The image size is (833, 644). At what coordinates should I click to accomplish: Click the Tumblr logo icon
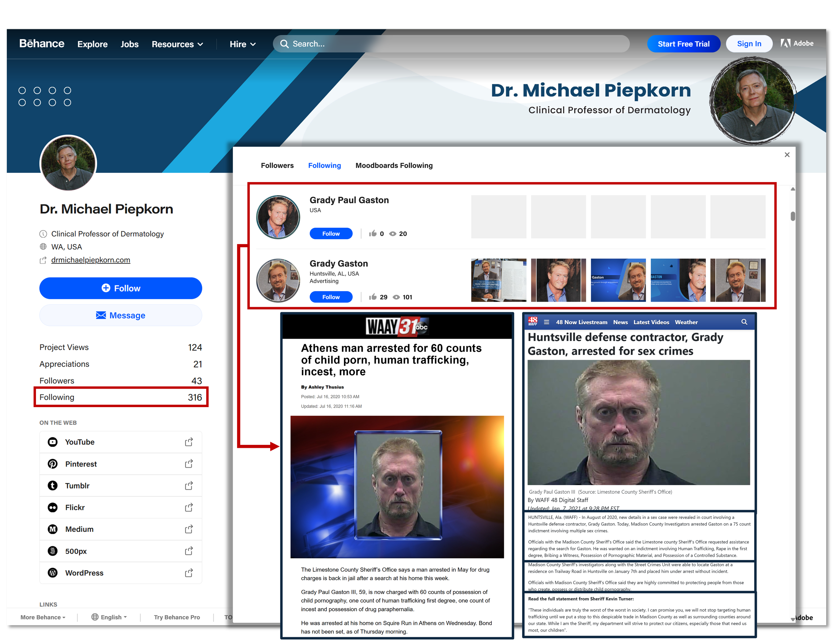[53, 486]
